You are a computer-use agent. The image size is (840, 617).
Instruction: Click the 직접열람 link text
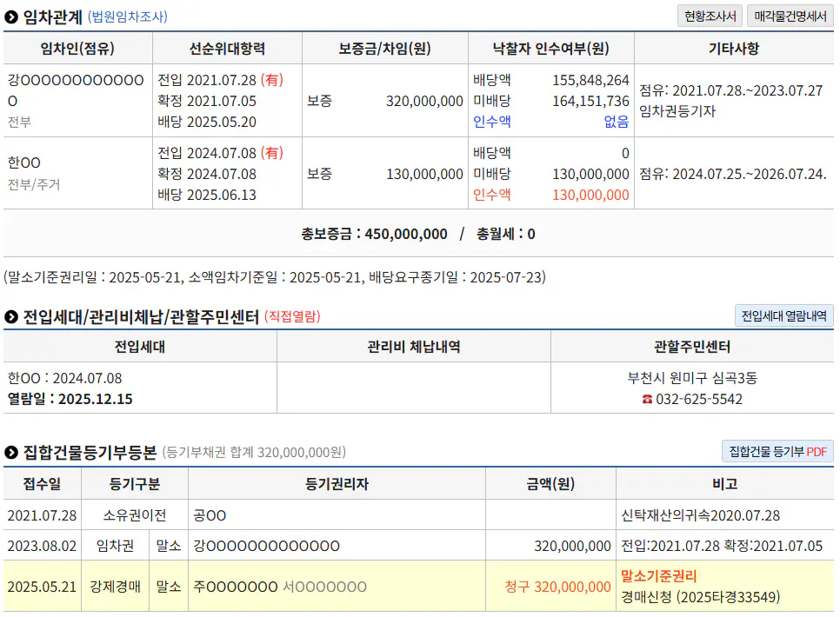tap(292, 316)
